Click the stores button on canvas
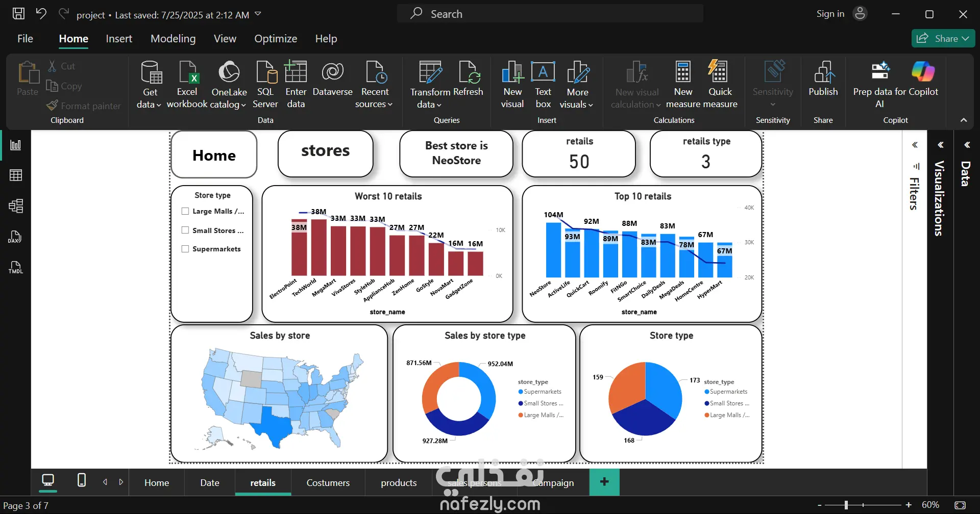The width and height of the screenshot is (980, 514). point(325,153)
